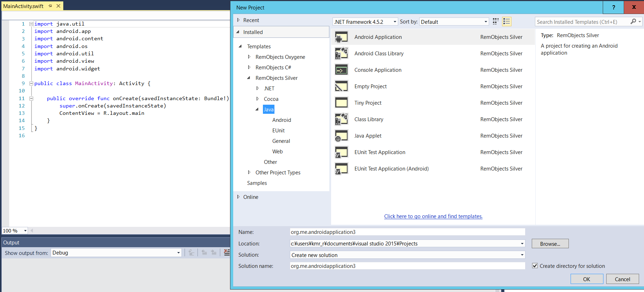Select the General tree item
644x292 pixels.
281,141
